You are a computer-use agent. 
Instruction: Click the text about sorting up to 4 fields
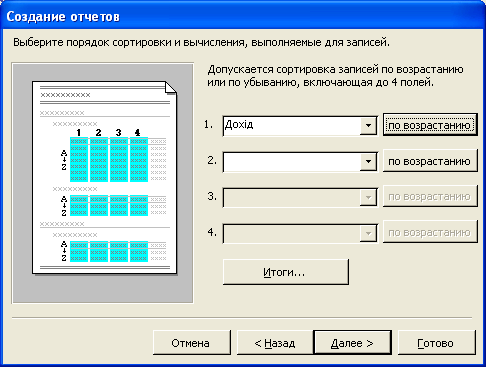(335, 76)
